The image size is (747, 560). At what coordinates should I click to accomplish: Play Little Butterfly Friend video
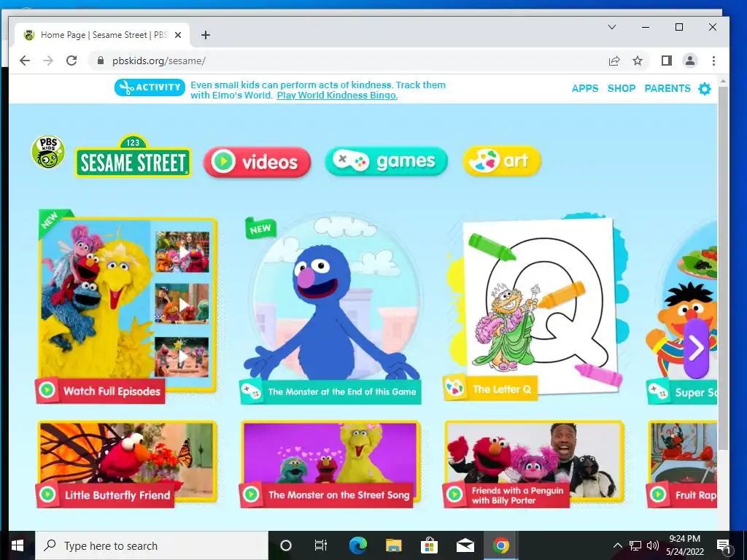tap(127, 464)
